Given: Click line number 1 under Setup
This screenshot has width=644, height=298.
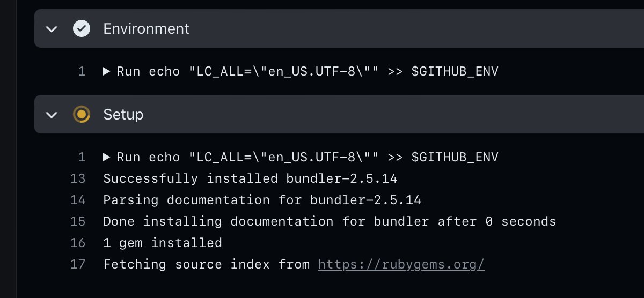Looking at the screenshot, I should click(82, 157).
